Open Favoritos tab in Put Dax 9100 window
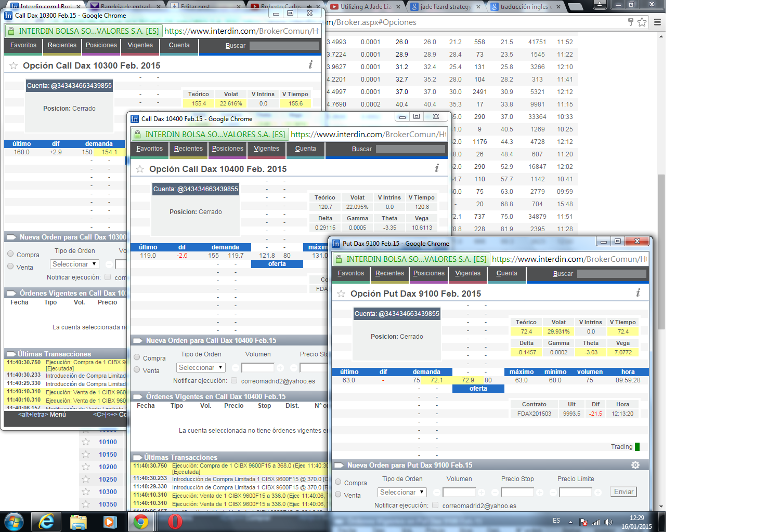Viewport: 780px width, 532px height. (351, 274)
